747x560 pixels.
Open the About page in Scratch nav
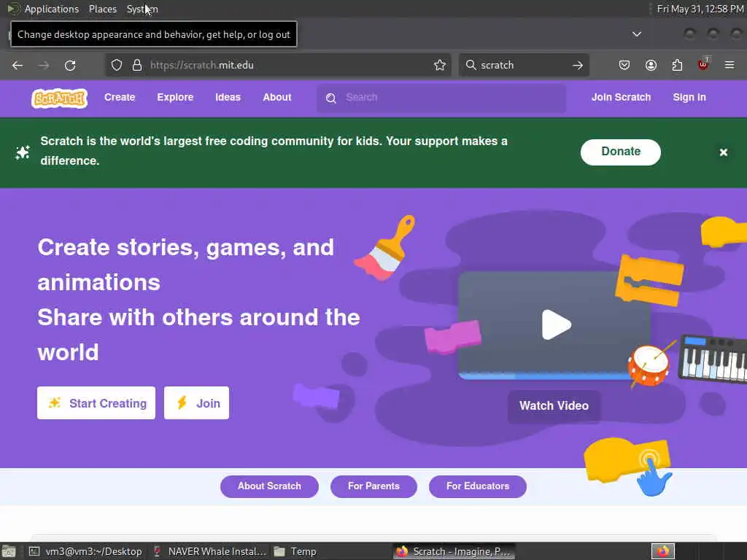click(276, 97)
